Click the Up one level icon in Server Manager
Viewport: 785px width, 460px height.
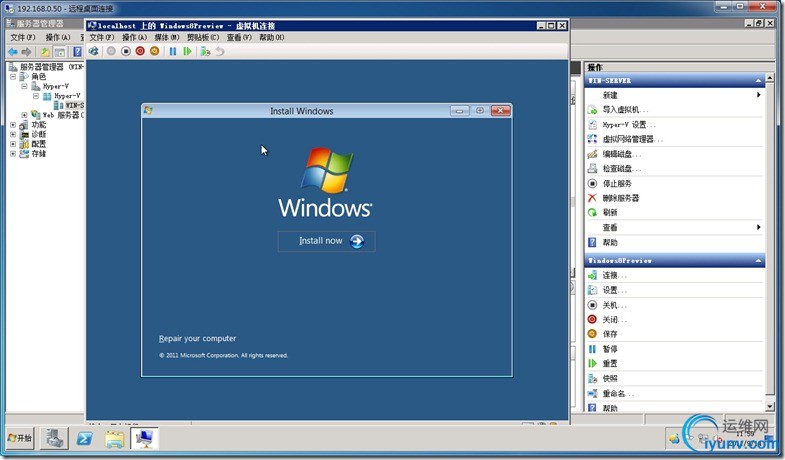pyautogui.click(x=45, y=52)
